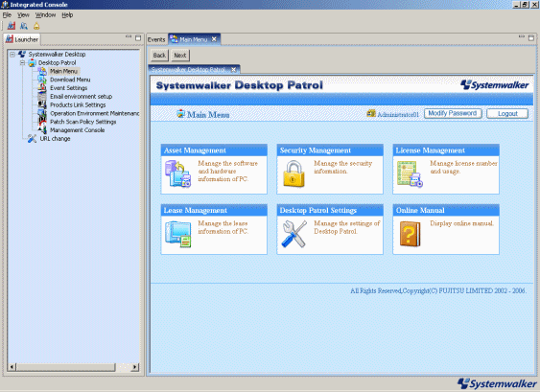This screenshot has height=392, width=540.
Task: Click the Management Console tree icon
Action: (x=42, y=130)
